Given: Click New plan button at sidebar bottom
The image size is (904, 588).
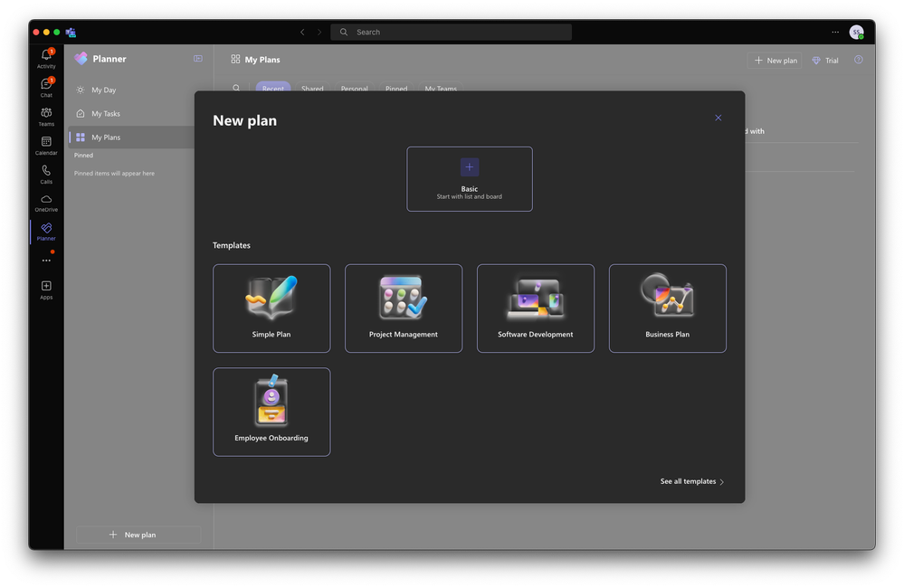Looking at the screenshot, I should tap(138, 535).
